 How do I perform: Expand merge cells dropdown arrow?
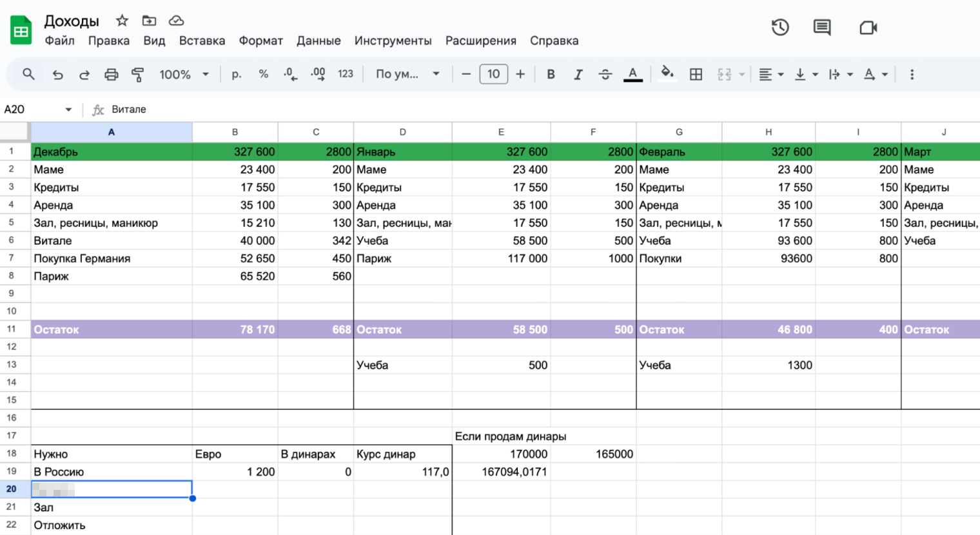(x=741, y=75)
